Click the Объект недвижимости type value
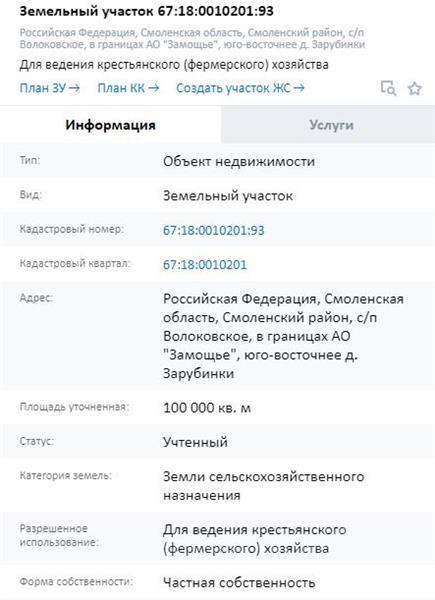This screenshot has height=600, width=435. [x=239, y=161]
